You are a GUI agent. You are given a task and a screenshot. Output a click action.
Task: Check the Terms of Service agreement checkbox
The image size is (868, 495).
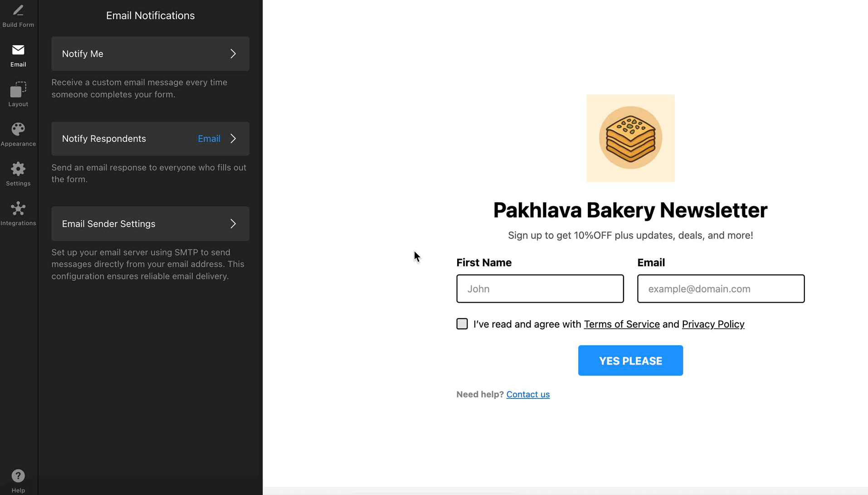(x=462, y=323)
